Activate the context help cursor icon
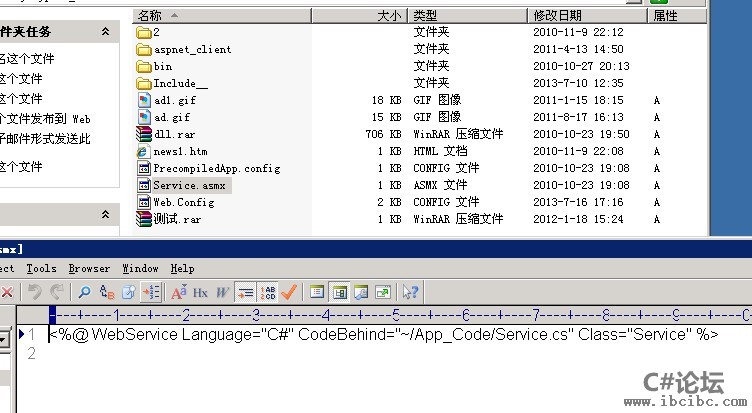Image resolution: width=752 pixels, height=413 pixels. click(x=409, y=292)
